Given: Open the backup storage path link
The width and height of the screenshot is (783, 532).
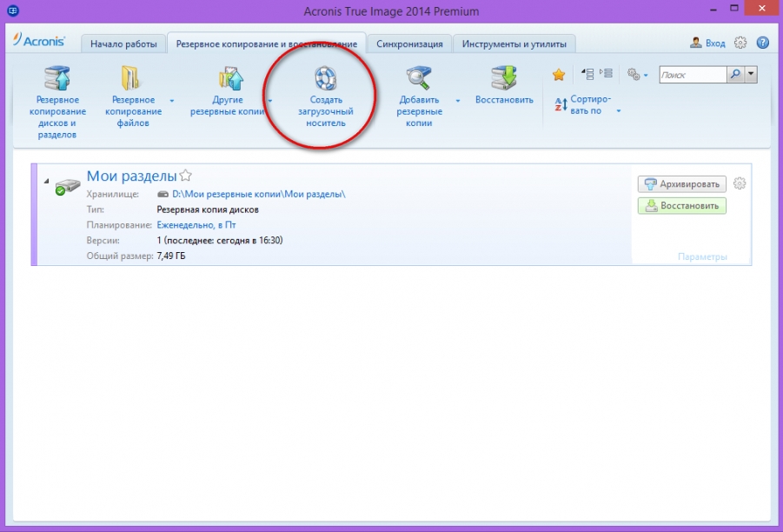Looking at the screenshot, I should [x=258, y=194].
